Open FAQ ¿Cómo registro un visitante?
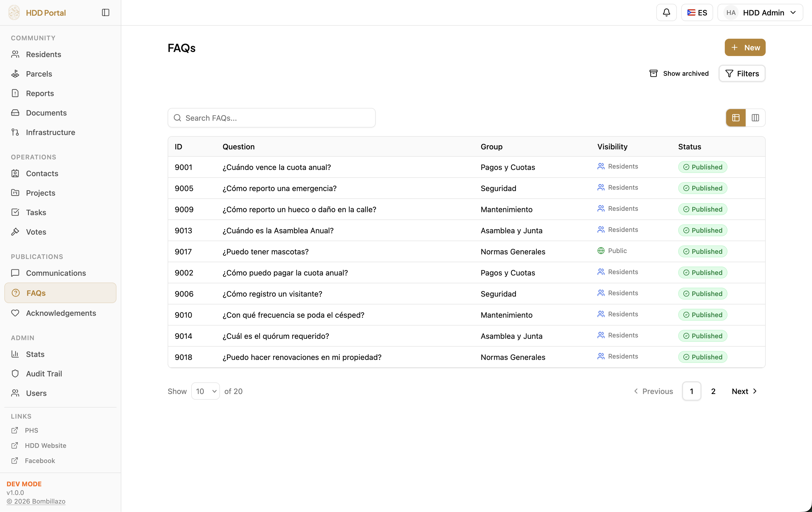812x512 pixels. click(x=272, y=294)
